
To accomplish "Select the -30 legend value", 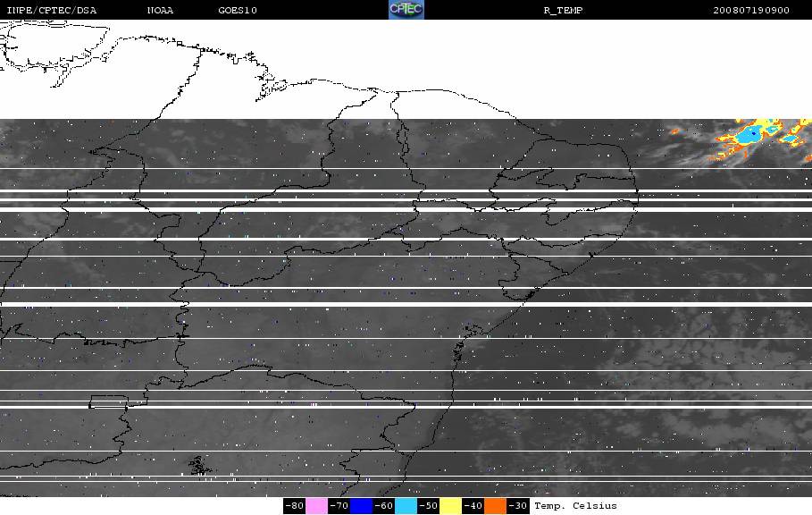I will tap(517, 506).
